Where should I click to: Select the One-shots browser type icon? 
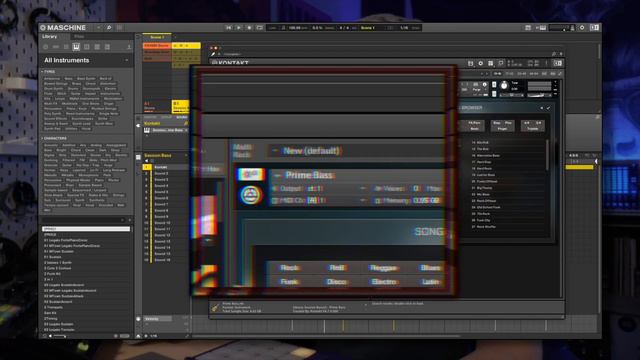click(107, 47)
